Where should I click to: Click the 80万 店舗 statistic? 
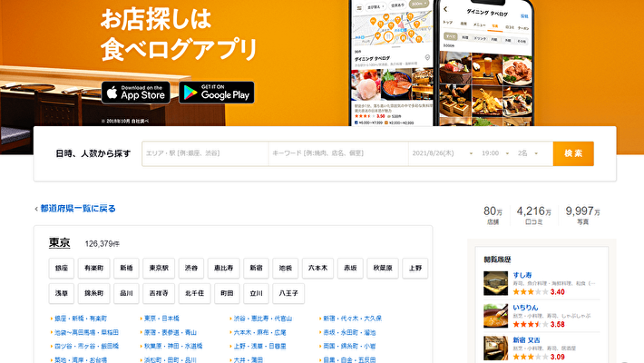pyautogui.click(x=493, y=215)
